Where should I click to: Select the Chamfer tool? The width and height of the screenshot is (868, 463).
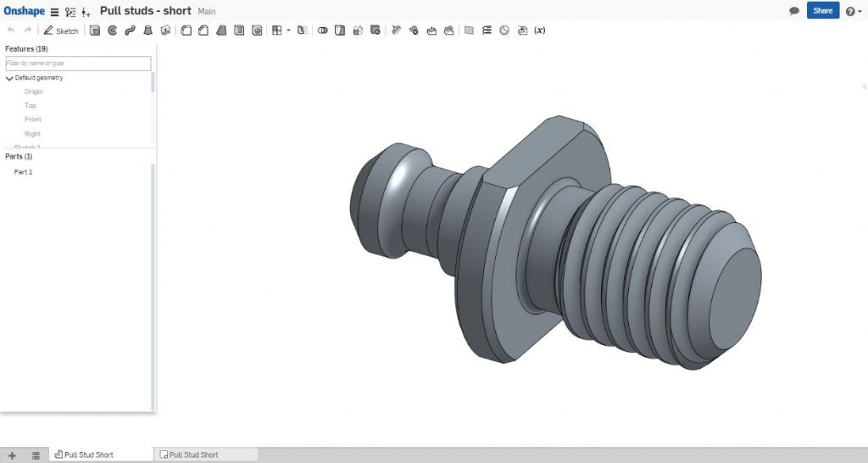pyautogui.click(x=203, y=31)
